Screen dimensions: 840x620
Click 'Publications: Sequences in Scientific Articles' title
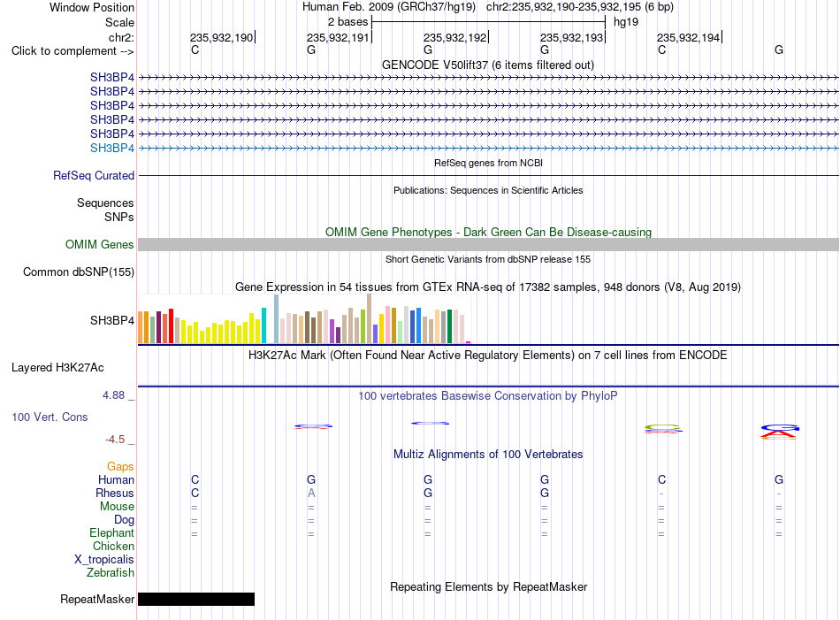488,190
